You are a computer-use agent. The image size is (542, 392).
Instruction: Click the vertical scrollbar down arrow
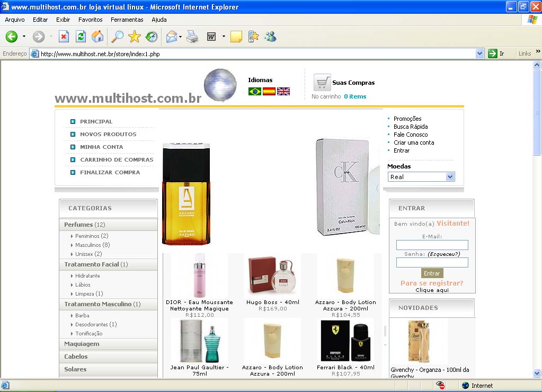537,373
